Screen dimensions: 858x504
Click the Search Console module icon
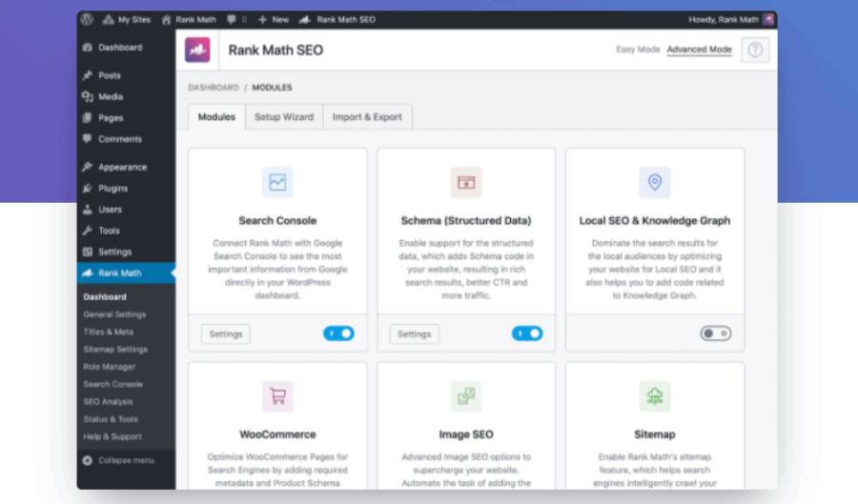277,182
